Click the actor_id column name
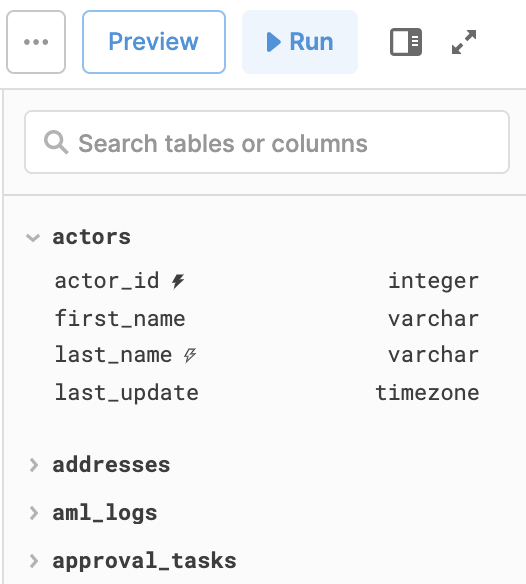 tap(107, 280)
